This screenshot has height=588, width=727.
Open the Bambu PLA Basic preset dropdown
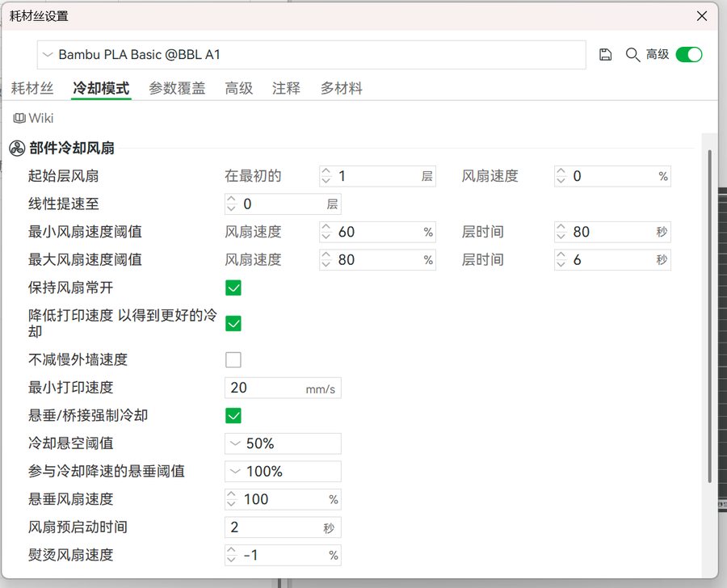pos(312,55)
